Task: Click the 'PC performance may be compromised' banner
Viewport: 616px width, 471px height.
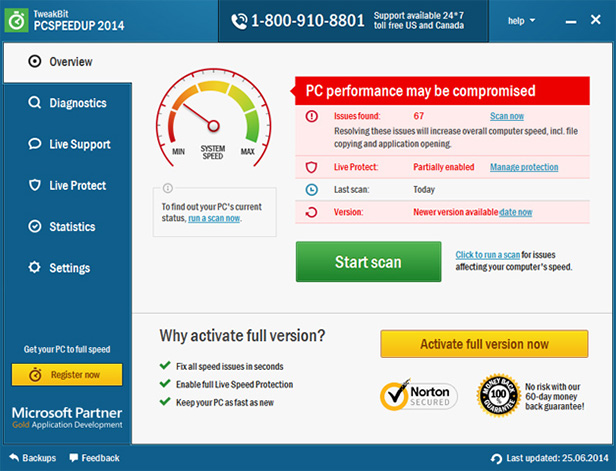Action: [442, 91]
